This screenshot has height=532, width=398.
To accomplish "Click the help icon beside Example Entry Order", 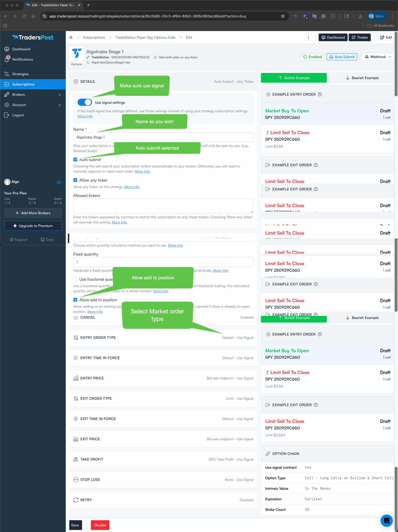I will 320,95.
